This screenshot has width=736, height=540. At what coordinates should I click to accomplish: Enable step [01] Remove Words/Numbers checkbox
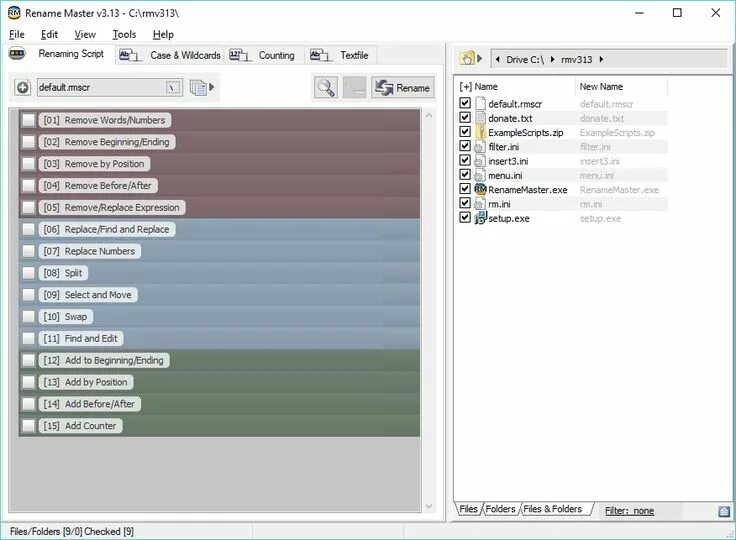[29, 120]
